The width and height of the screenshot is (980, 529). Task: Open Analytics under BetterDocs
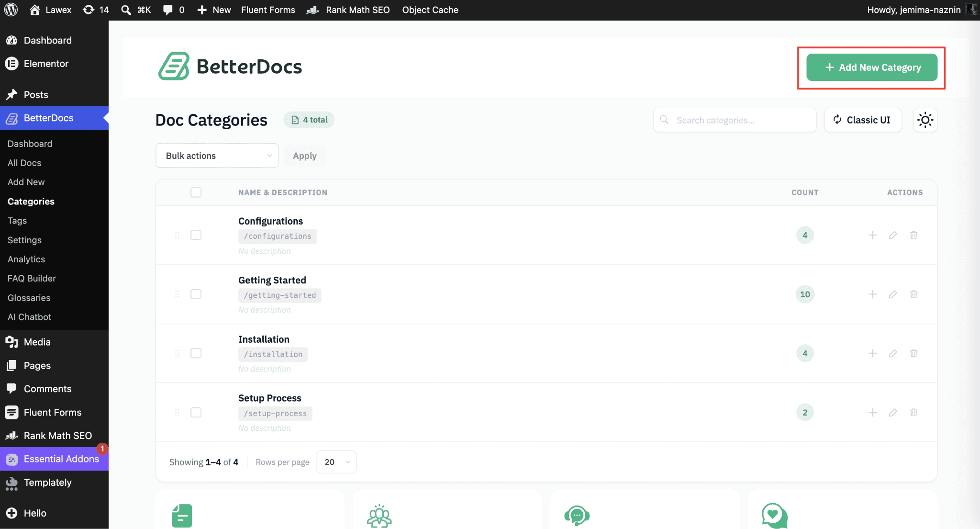(26, 259)
